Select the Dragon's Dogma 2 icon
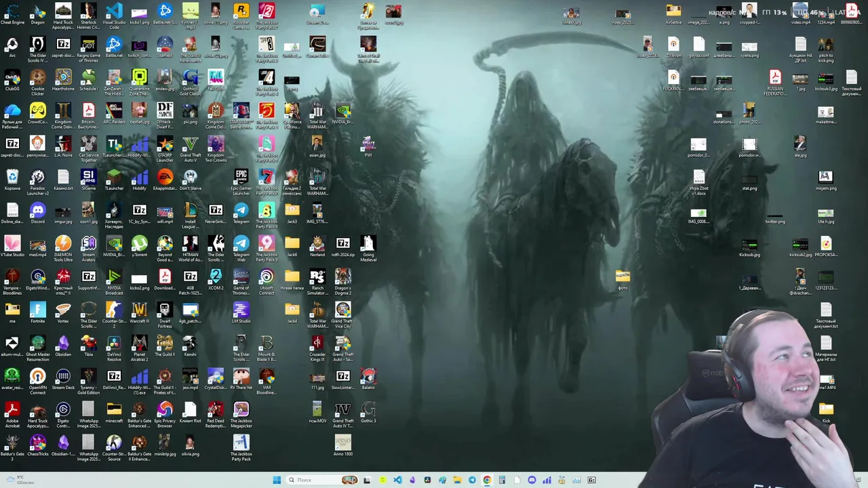This screenshot has height=488, width=868. (x=342, y=281)
